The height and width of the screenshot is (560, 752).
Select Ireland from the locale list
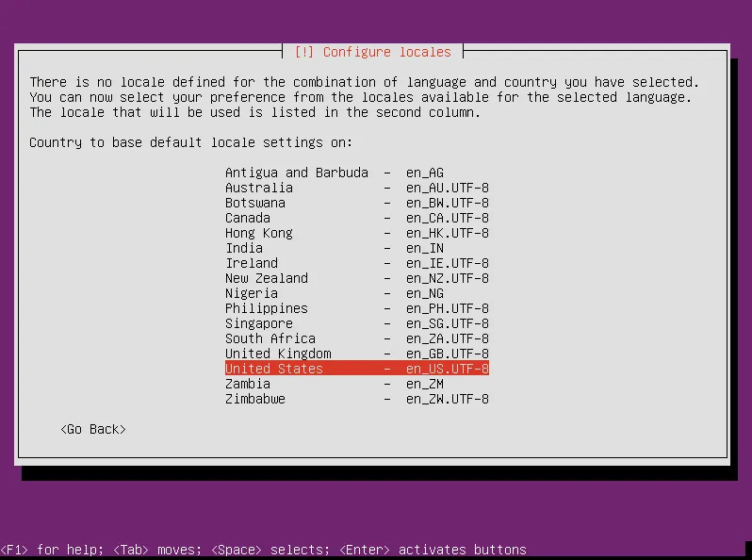[x=356, y=263]
